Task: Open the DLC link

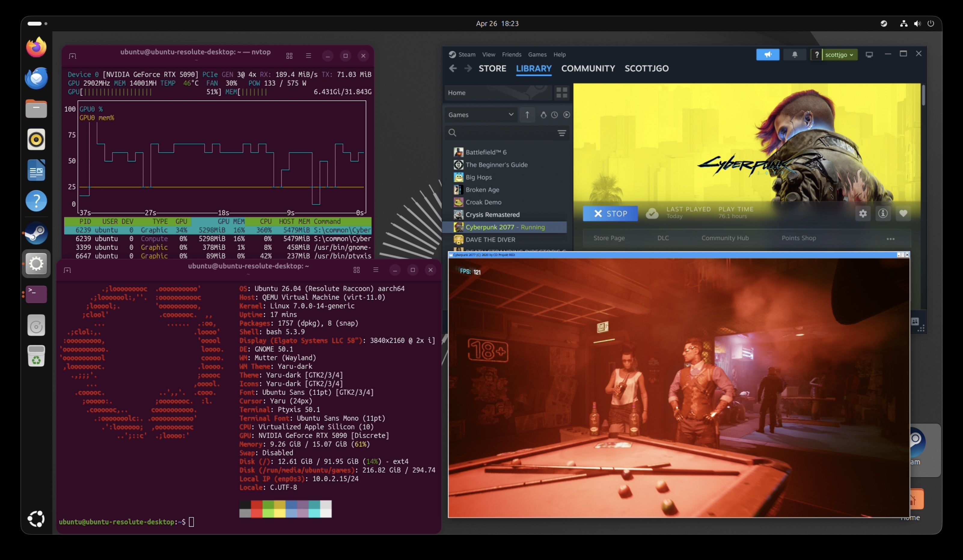Action: [663, 238]
